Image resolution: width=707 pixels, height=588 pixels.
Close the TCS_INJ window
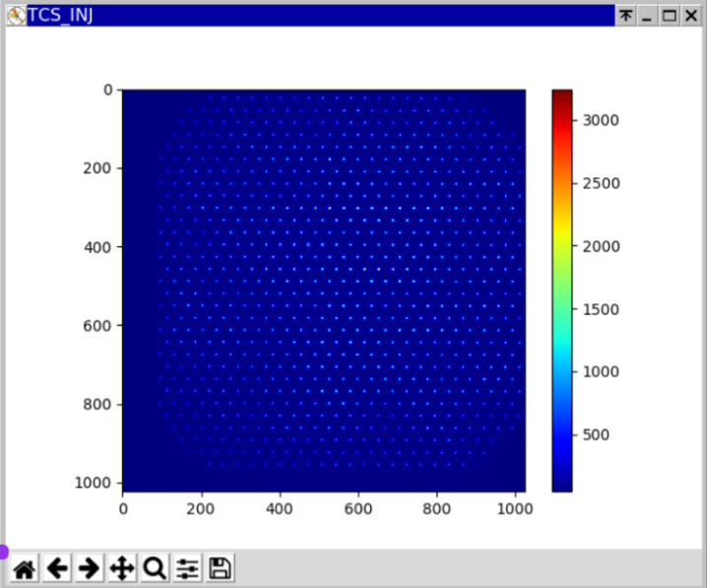coord(690,16)
